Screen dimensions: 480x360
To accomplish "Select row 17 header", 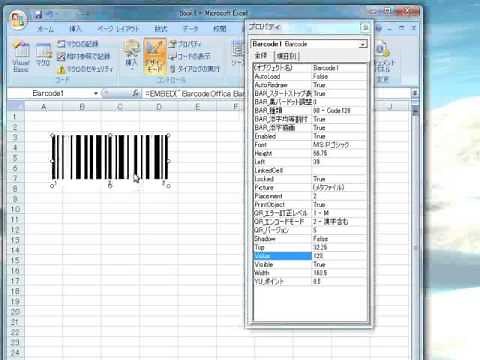I will click(15, 281).
